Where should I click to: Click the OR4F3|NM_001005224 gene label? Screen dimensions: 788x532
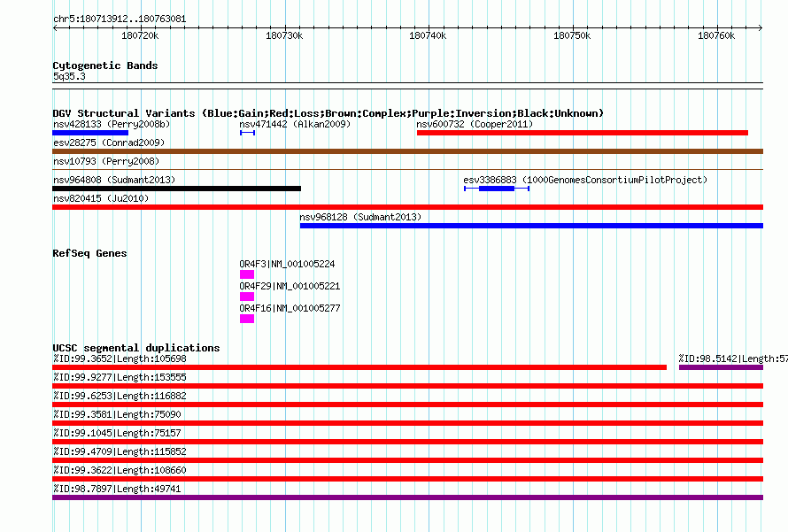[x=287, y=264]
